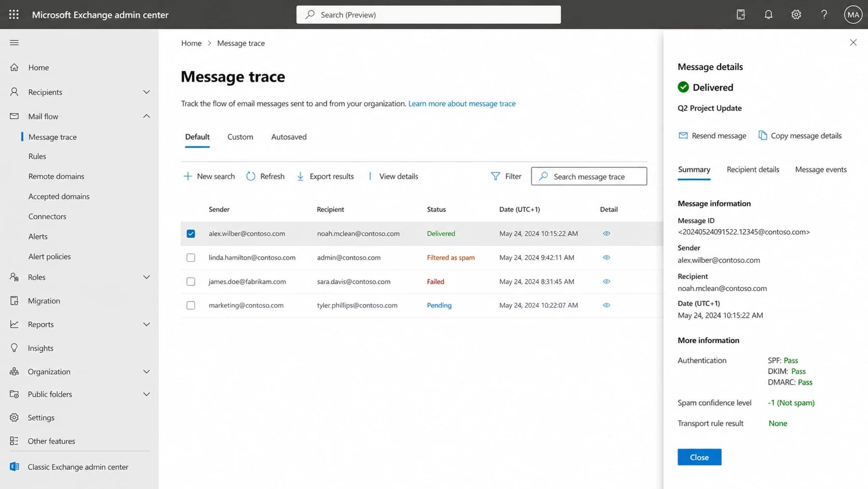Click View details in toolbar
This screenshot has height=489, width=868.
[398, 176]
